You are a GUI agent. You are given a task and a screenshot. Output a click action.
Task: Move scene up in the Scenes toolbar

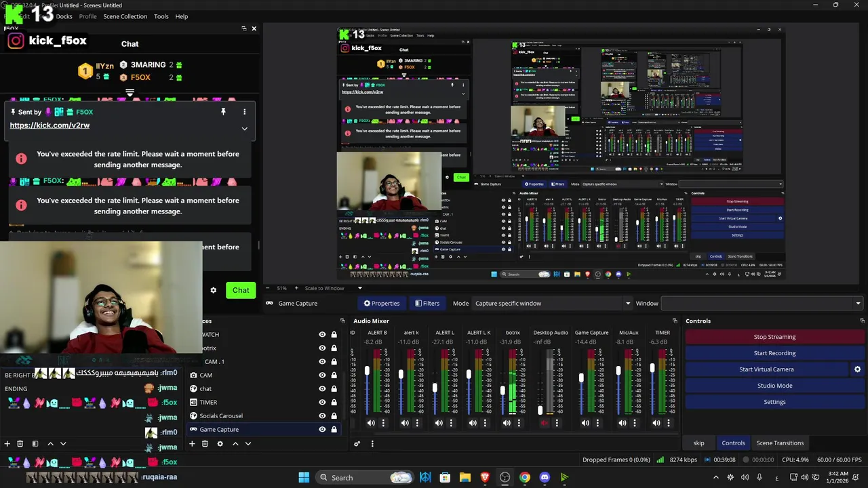pos(50,444)
